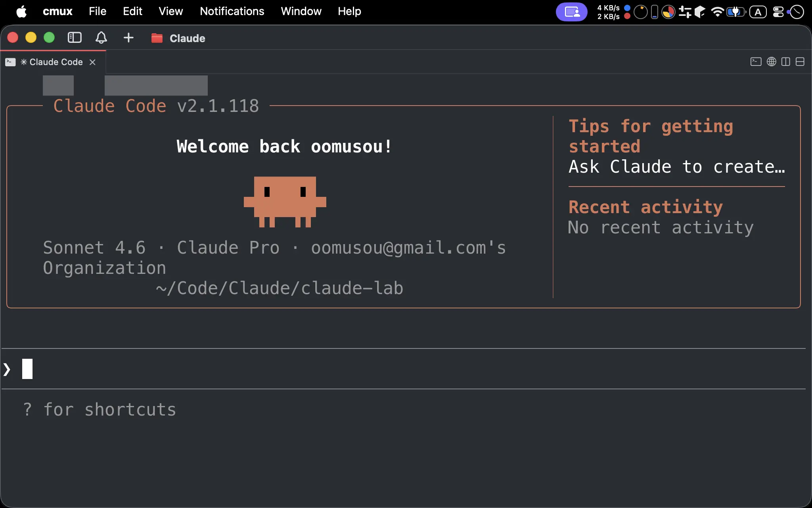Open the Help menu

coord(349,12)
